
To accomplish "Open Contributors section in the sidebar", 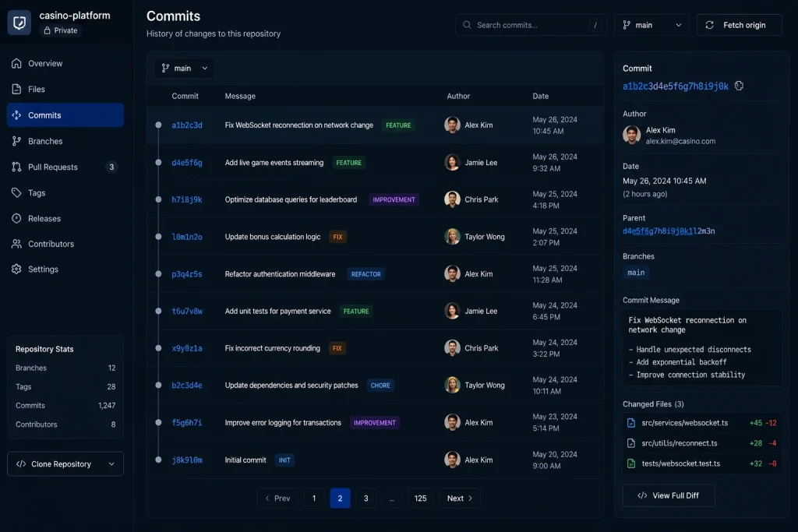I will click(65, 244).
